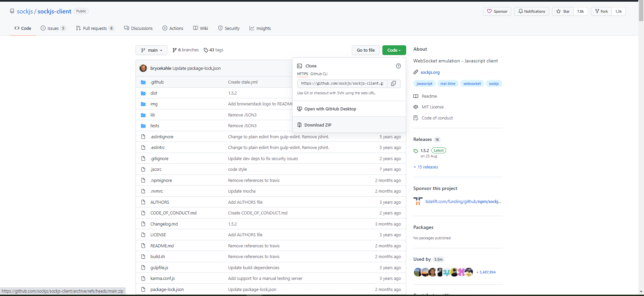Open the Code tab
This screenshot has height=296, width=644.
click(23, 29)
